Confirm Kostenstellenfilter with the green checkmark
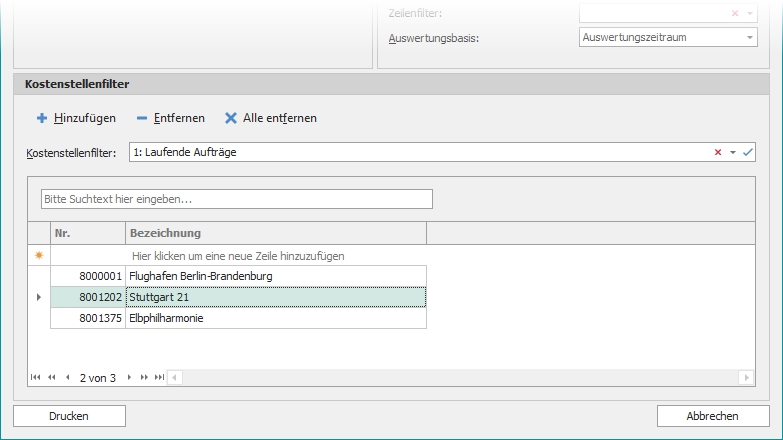 (747, 153)
